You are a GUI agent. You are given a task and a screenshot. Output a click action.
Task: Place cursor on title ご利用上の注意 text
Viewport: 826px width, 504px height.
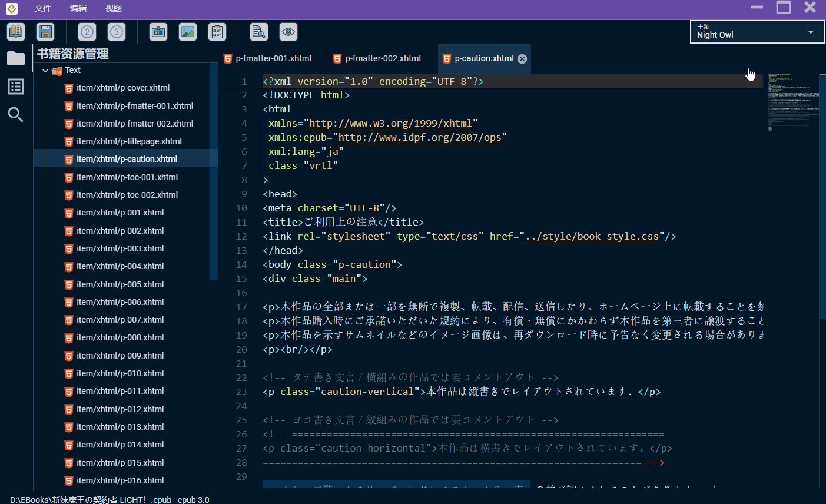(340, 222)
